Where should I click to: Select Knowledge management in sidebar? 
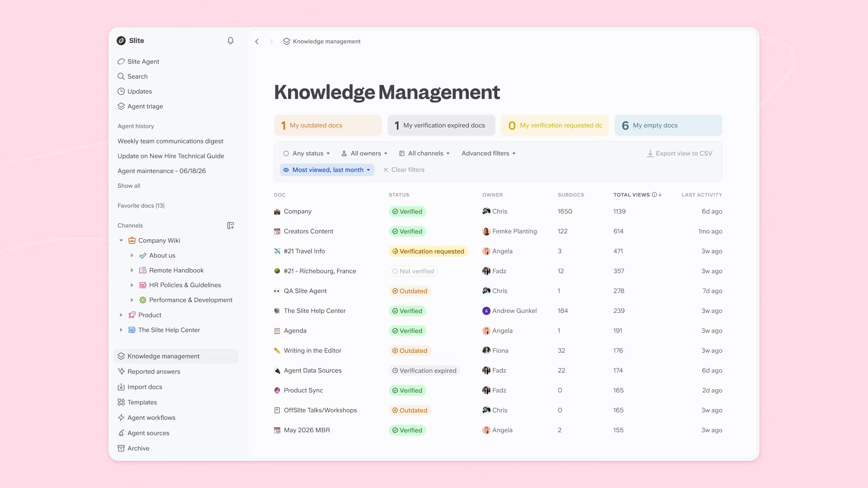[x=176, y=356]
